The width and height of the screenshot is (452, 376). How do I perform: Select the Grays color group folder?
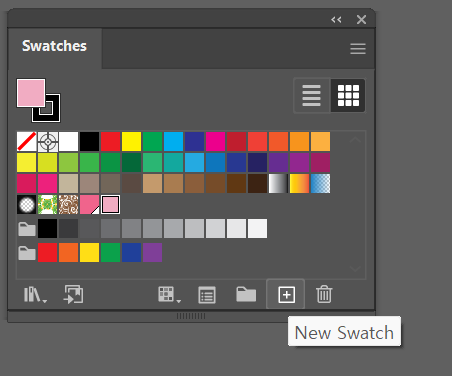coord(27,229)
